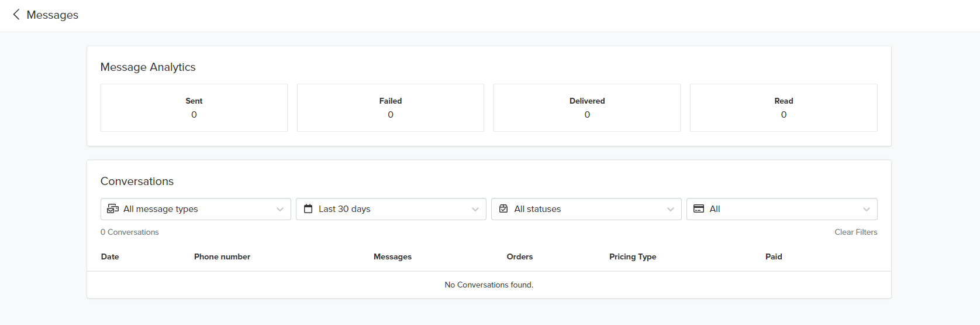Click the back arrow beside Messages
This screenshot has height=325, width=980.
click(x=16, y=15)
